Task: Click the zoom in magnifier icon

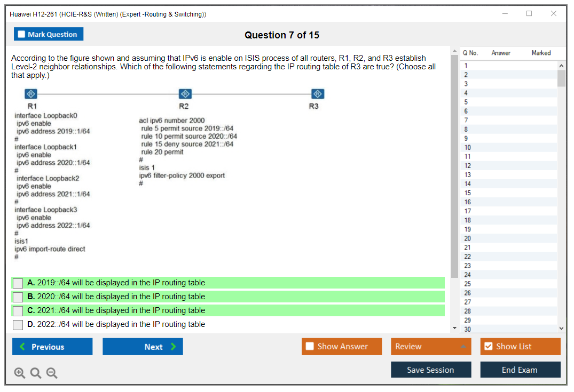Action: (20, 373)
